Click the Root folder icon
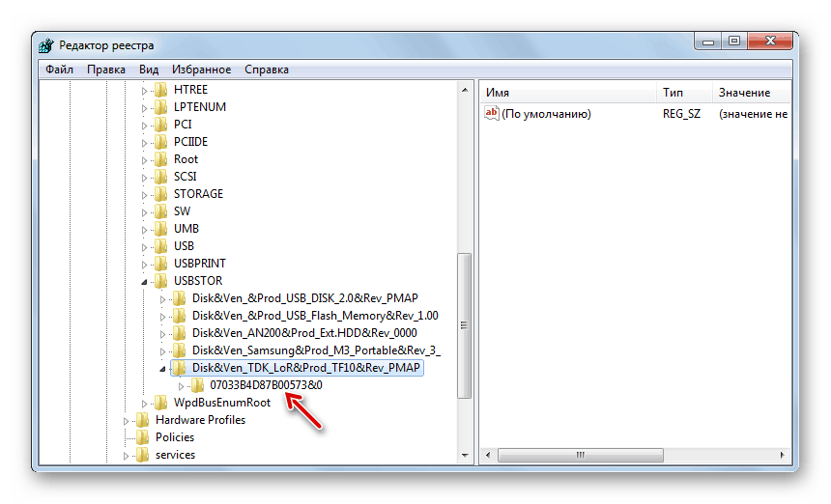 (x=161, y=160)
